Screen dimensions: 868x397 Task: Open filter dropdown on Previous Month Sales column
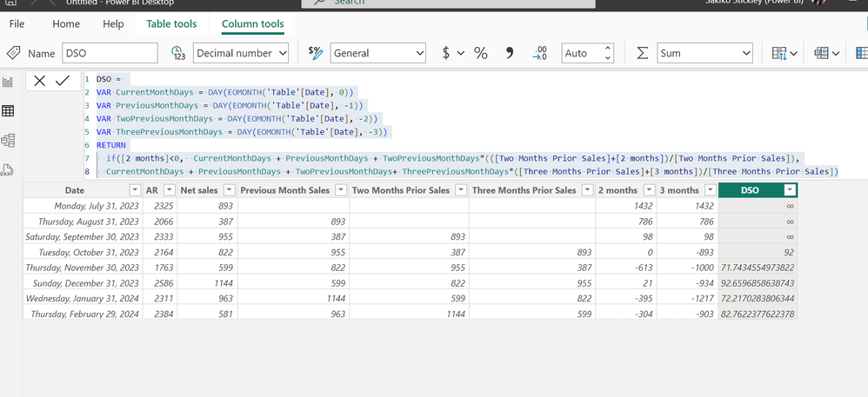[341, 190]
